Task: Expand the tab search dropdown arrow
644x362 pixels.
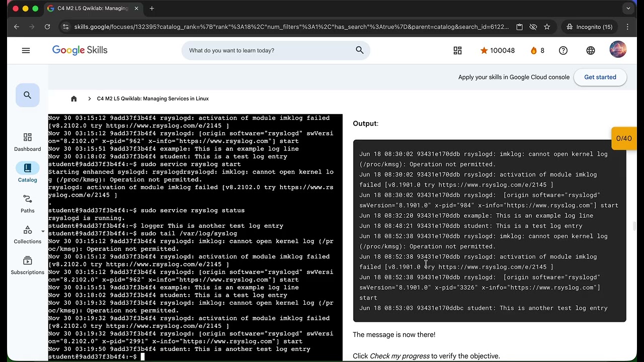Action: point(628,9)
